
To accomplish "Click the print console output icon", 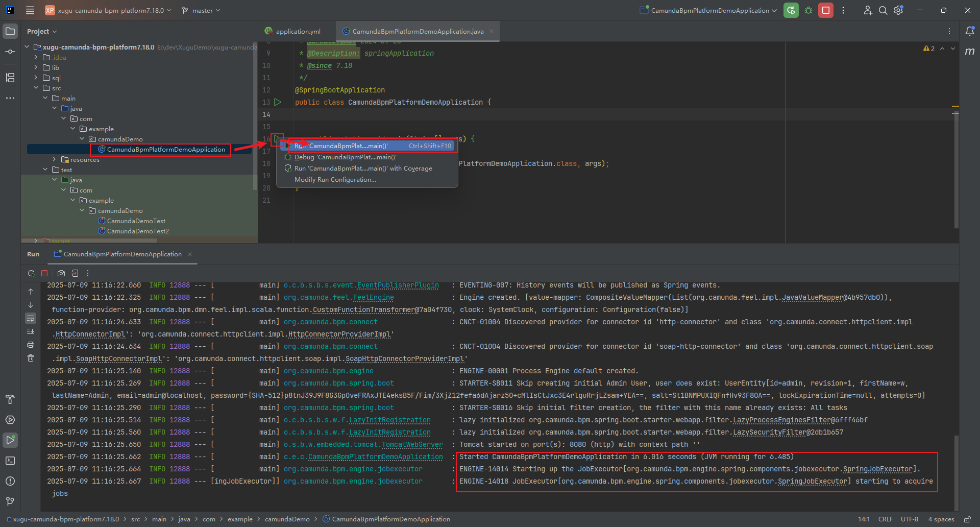I will [31, 345].
